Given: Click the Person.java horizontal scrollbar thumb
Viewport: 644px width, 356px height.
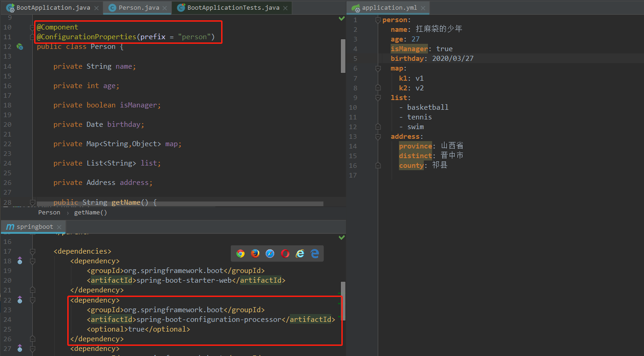Looking at the screenshot, I should coord(180,203).
